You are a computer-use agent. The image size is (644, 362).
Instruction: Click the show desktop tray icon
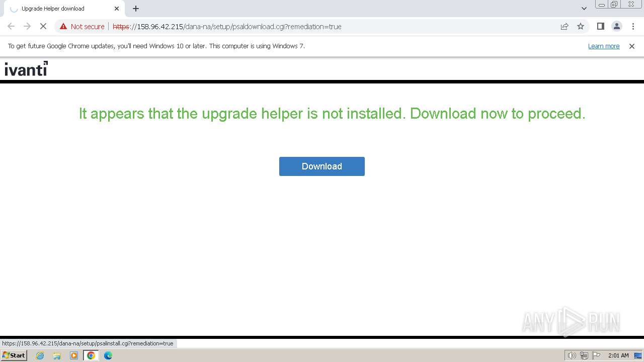click(x=638, y=355)
